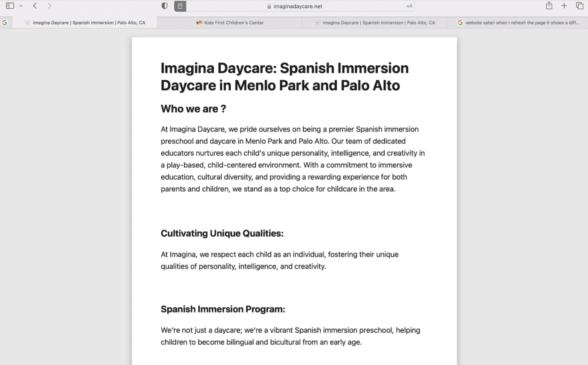
Task: Open the Share menu
Action: [x=549, y=6]
